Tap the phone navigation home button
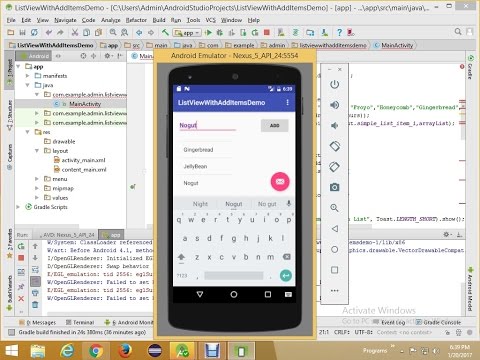 click(x=234, y=294)
